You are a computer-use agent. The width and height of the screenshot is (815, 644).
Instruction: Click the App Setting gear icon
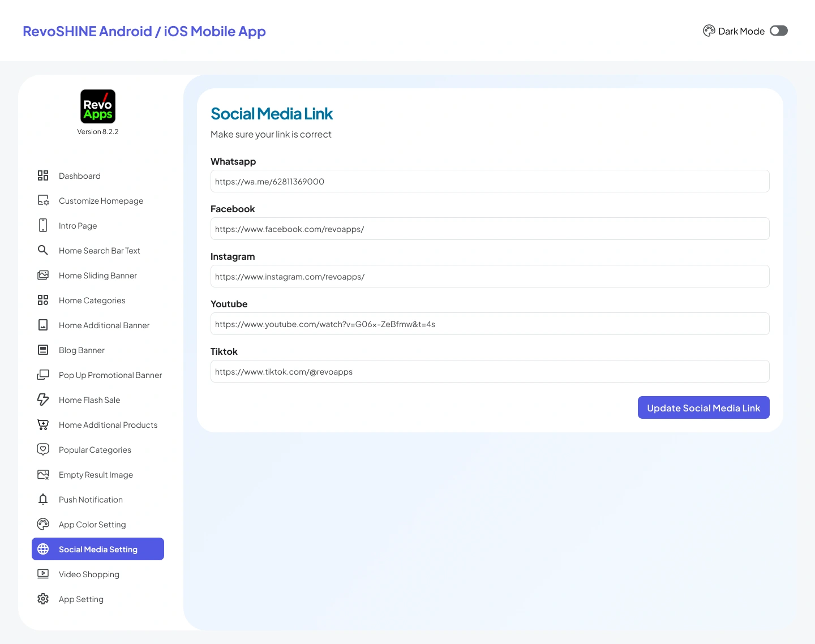(x=43, y=599)
